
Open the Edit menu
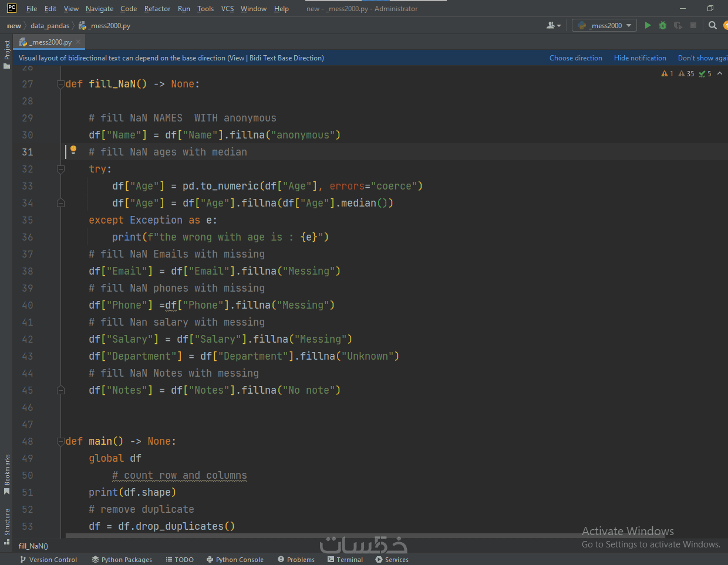coord(50,9)
